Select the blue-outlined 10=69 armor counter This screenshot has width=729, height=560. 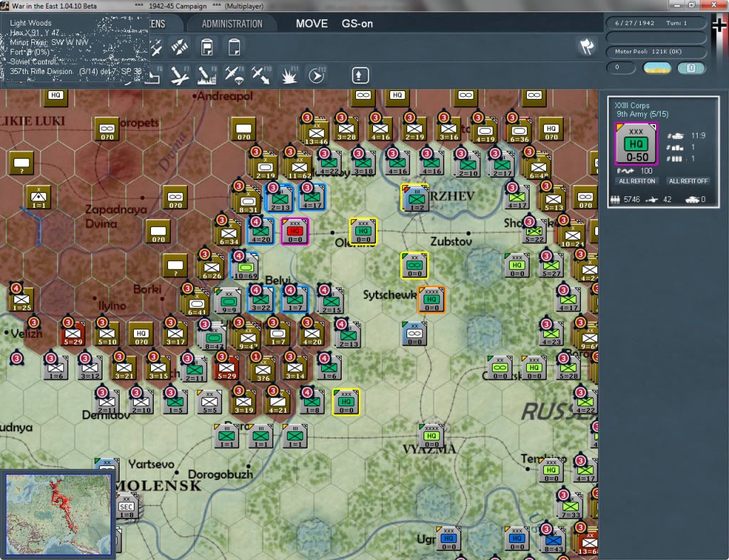click(245, 265)
